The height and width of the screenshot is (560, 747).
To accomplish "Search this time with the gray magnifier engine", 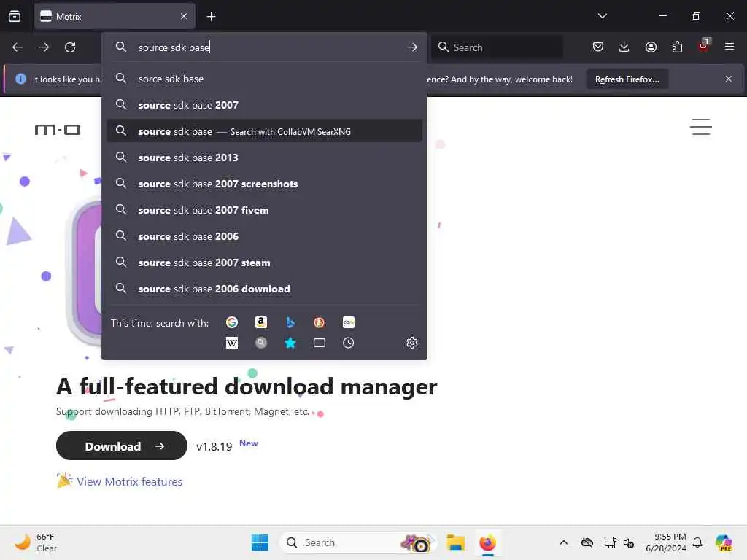I will click(261, 343).
